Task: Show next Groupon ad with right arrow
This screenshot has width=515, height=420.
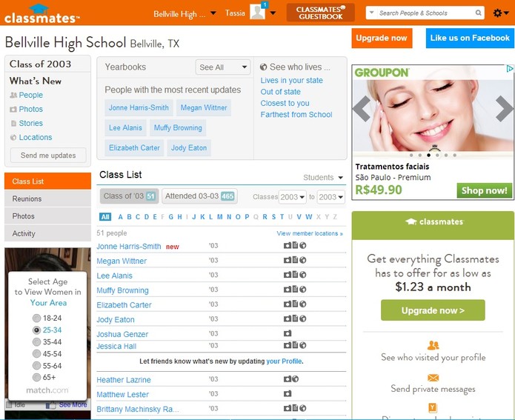Action: 505,109
